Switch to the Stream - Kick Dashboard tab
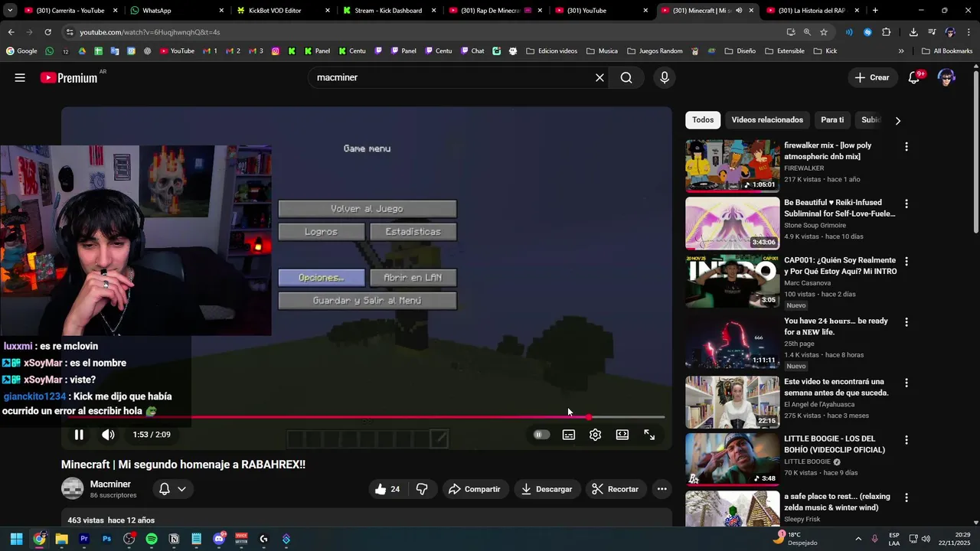 tap(387, 11)
